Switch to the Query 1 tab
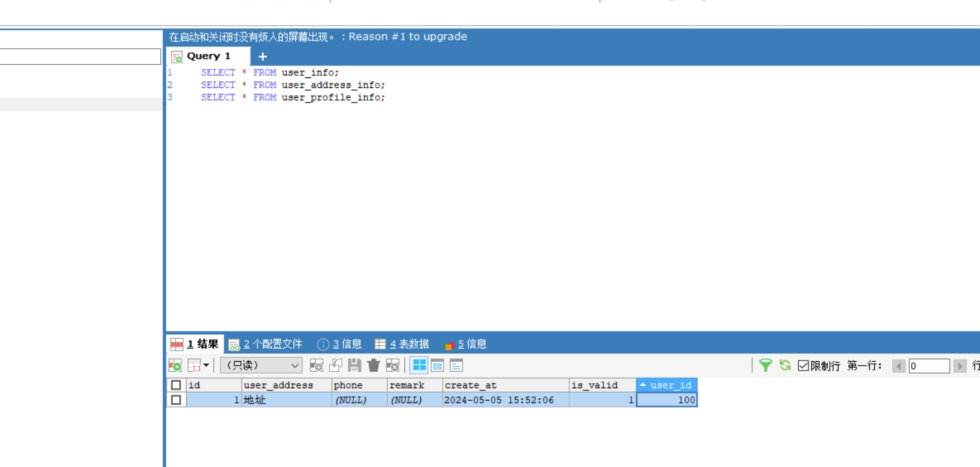This screenshot has height=467, width=980. pos(208,56)
